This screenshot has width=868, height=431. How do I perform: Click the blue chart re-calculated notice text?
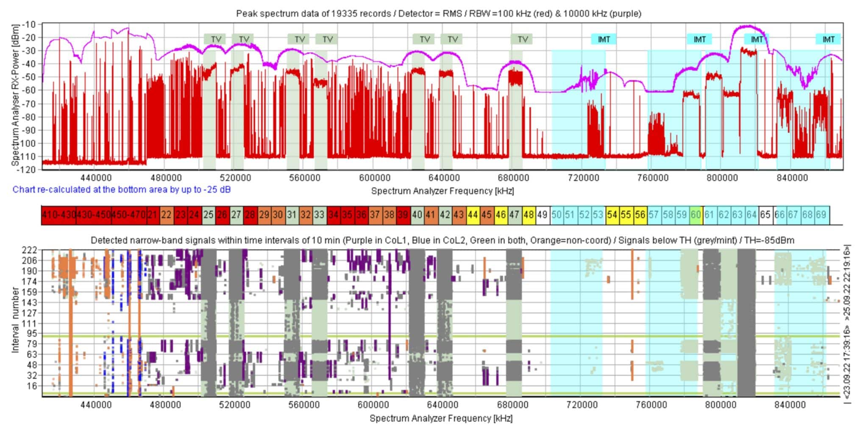coord(122,190)
